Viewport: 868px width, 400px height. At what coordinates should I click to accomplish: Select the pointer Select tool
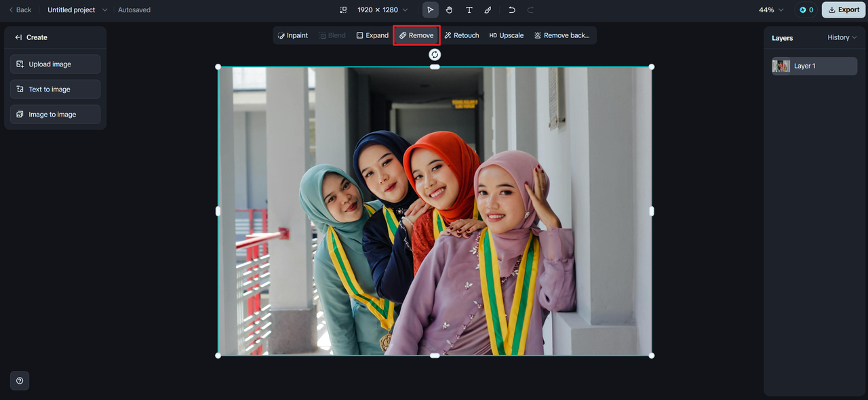click(430, 10)
